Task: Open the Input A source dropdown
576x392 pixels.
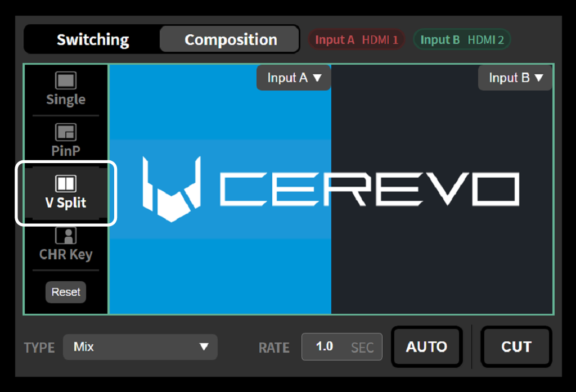Action: pos(294,78)
